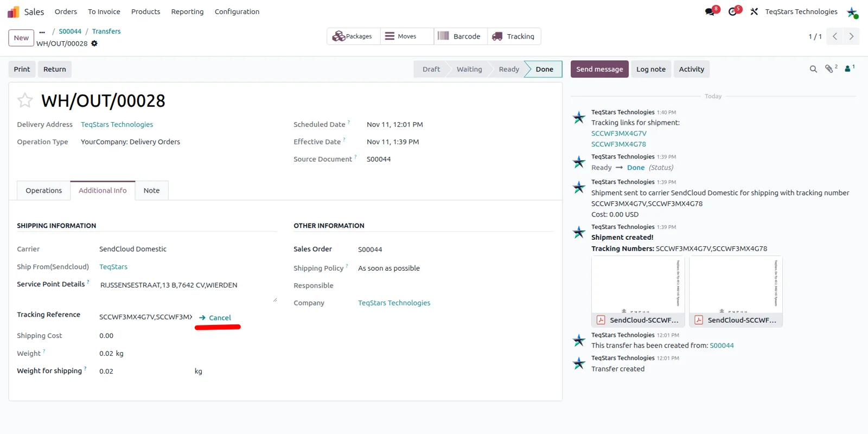
Task: Click the Tracking Reference value field
Action: tap(145, 317)
